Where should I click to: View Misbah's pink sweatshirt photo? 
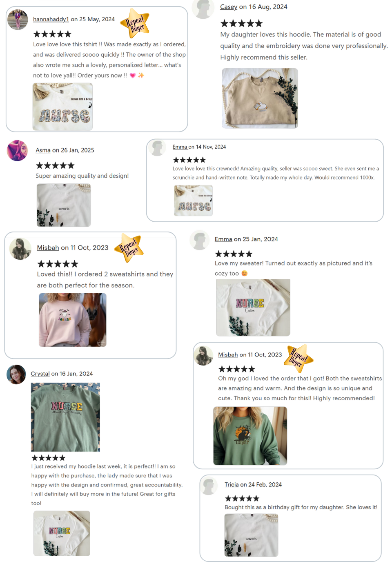pos(73,320)
